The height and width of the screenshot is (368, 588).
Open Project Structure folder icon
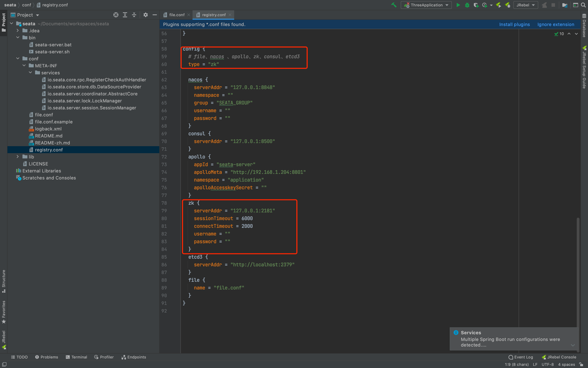click(x=565, y=5)
